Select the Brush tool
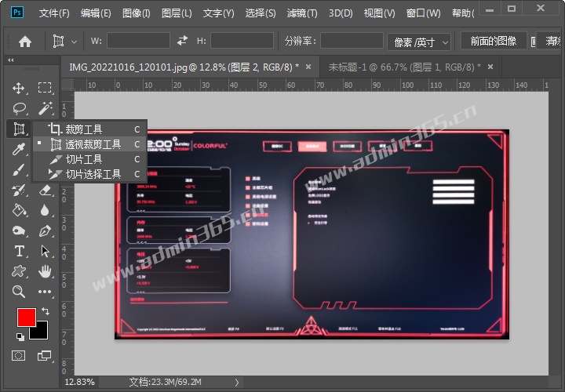This screenshot has width=565, height=392. (x=18, y=169)
